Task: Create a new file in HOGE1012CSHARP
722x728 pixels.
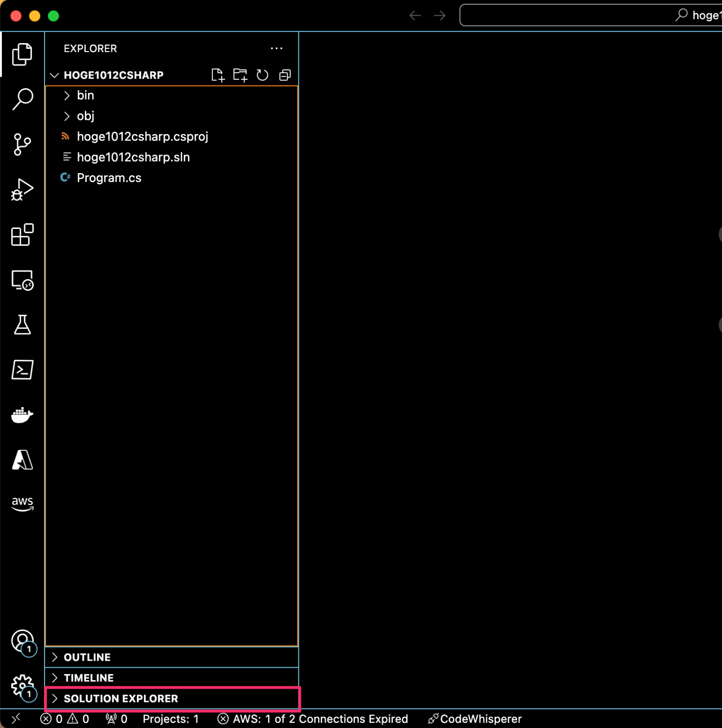Action: [x=218, y=75]
